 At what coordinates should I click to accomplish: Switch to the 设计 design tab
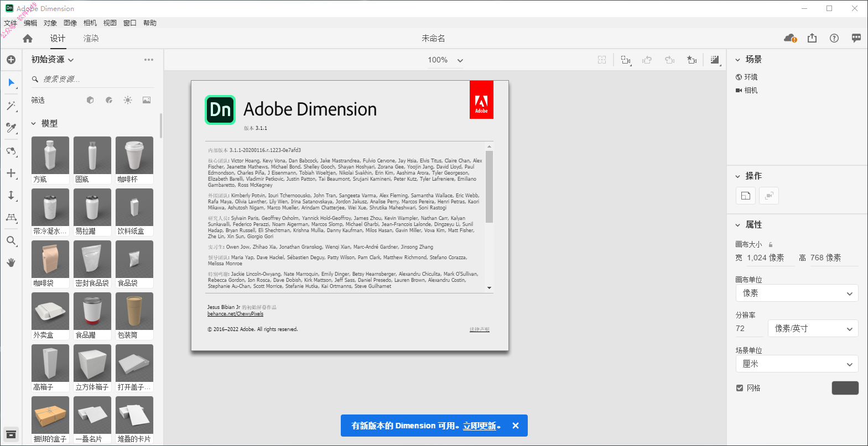[58, 38]
